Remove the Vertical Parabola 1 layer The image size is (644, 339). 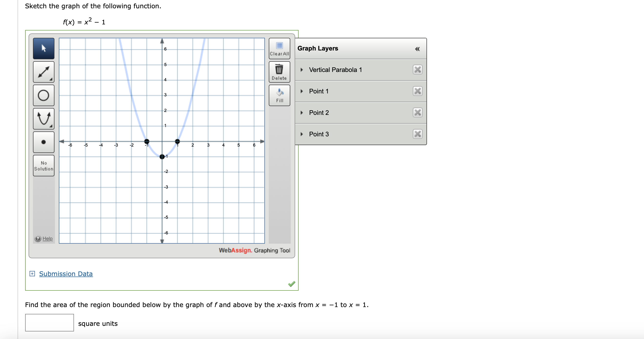[417, 70]
